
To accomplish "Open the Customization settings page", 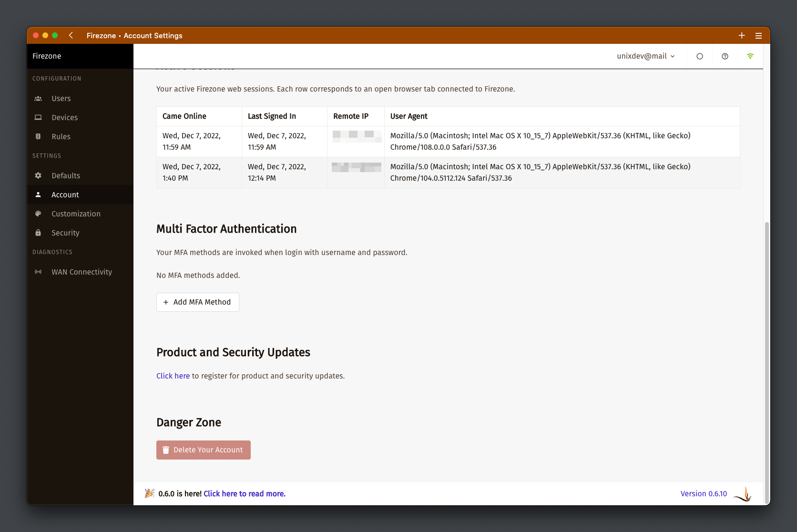I will pos(80,214).
